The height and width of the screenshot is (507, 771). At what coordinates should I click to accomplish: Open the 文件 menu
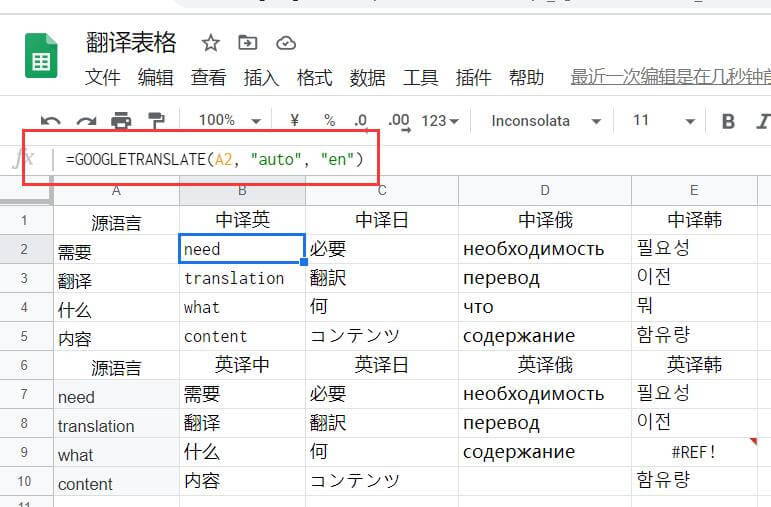103,77
